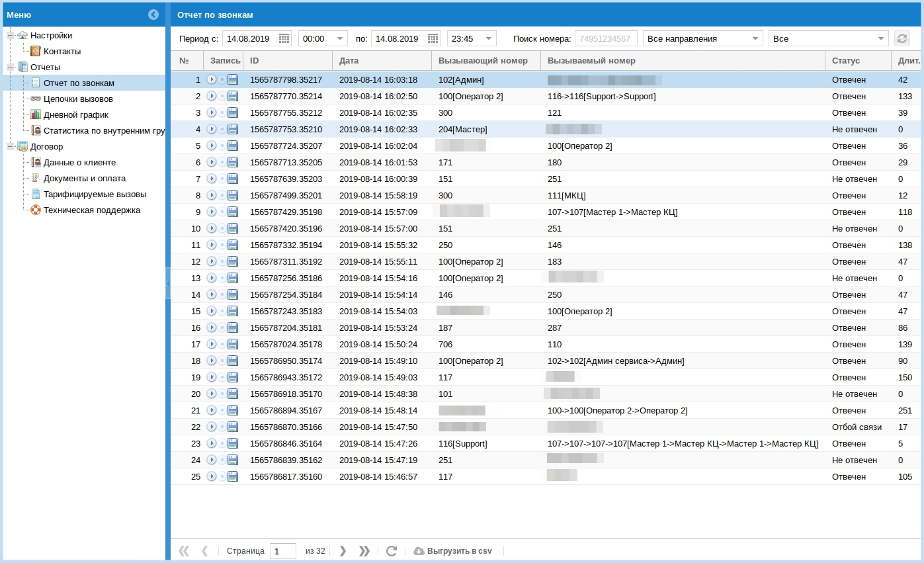Collapse the Меню side panel arrow
Viewport: 924px width, 563px height.
click(x=153, y=15)
